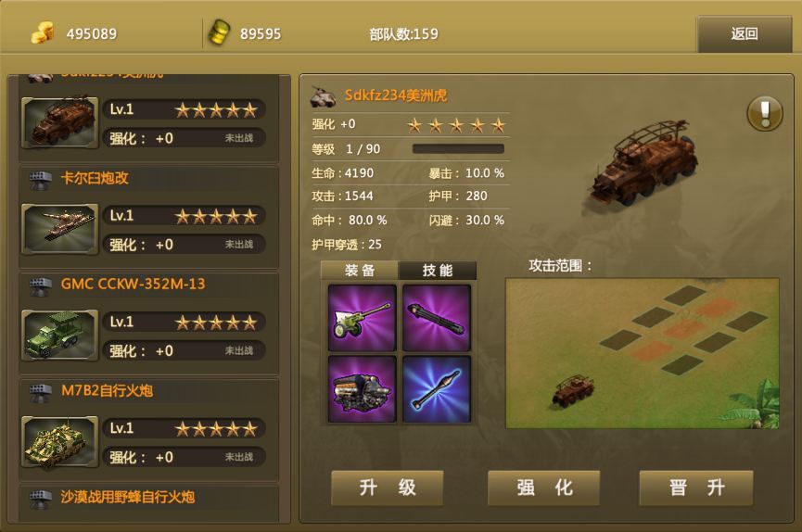Click the 返回 button
The width and height of the screenshot is (802, 532).
tap(745, 33)
